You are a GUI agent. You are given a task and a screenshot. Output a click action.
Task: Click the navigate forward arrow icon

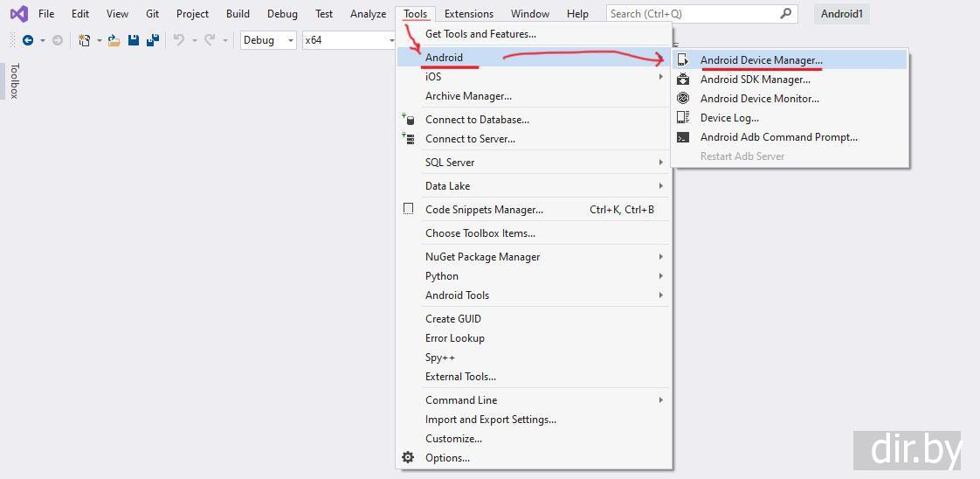point(57,40)
